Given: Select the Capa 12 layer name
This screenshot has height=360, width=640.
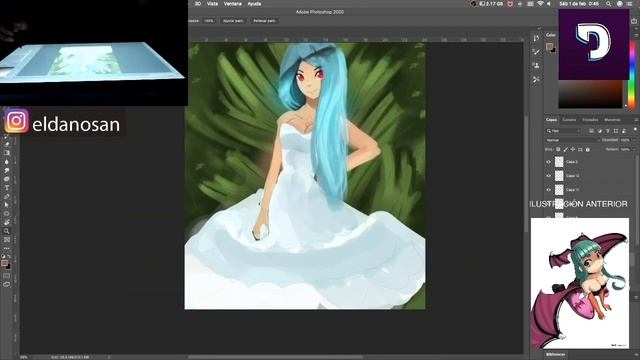Looking at the screenshot, I should [x=573, y=176].
